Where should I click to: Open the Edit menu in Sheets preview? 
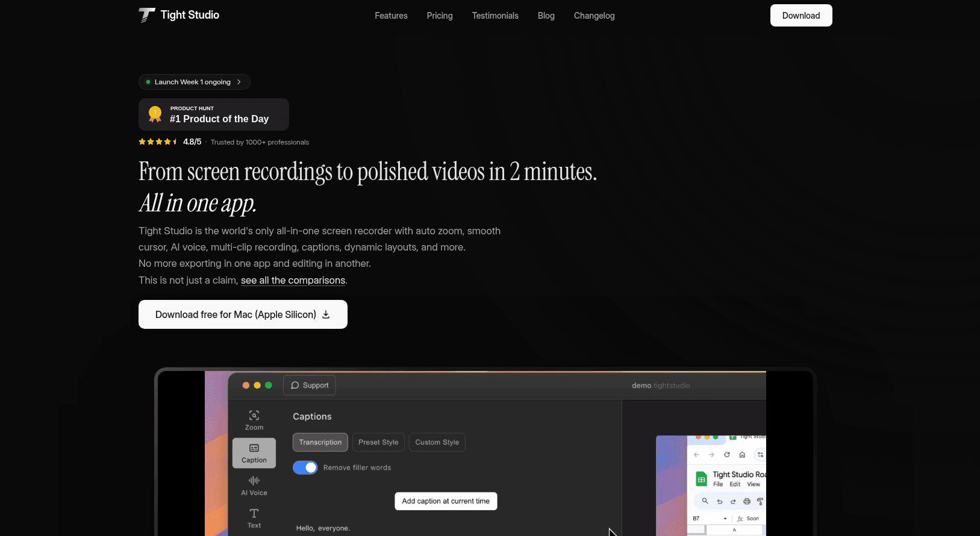735,484
